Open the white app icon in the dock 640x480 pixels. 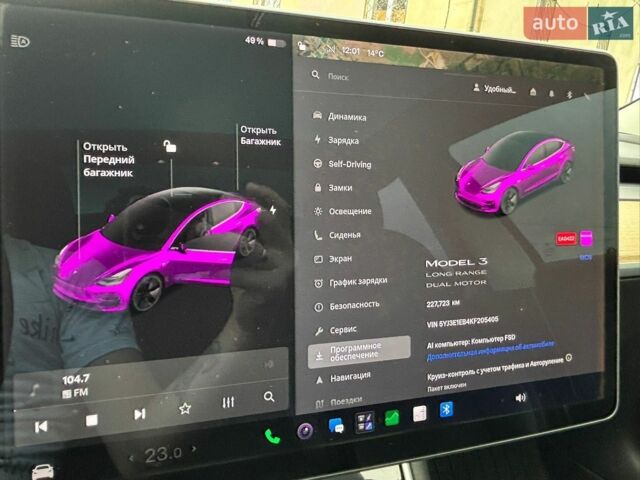420,413
